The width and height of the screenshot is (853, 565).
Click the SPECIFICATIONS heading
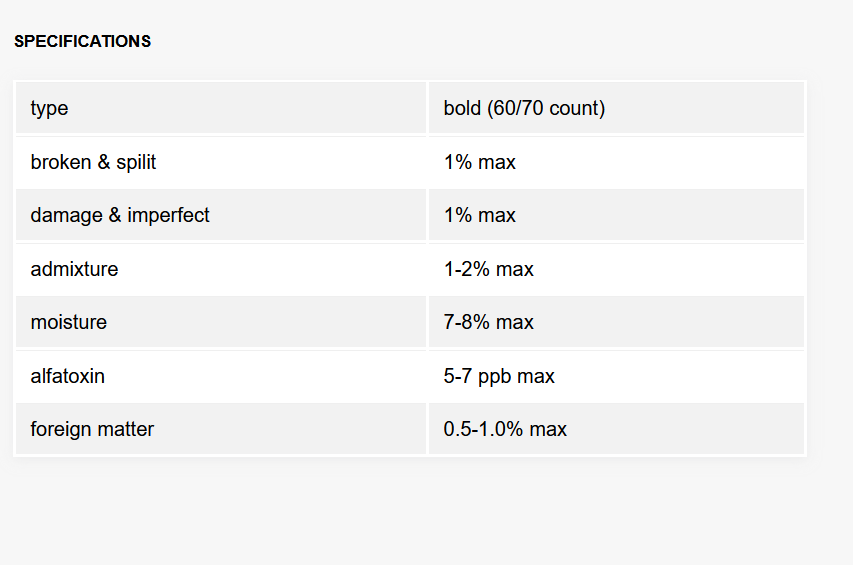[83, 41]
